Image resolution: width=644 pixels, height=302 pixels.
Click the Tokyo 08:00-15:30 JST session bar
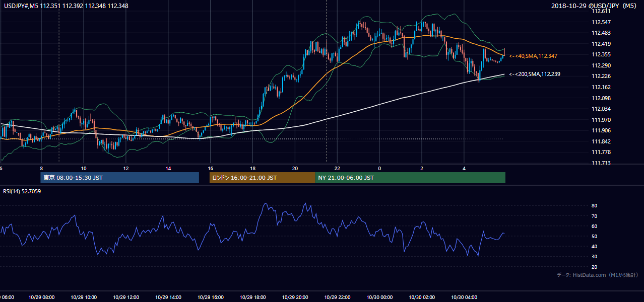120,178
